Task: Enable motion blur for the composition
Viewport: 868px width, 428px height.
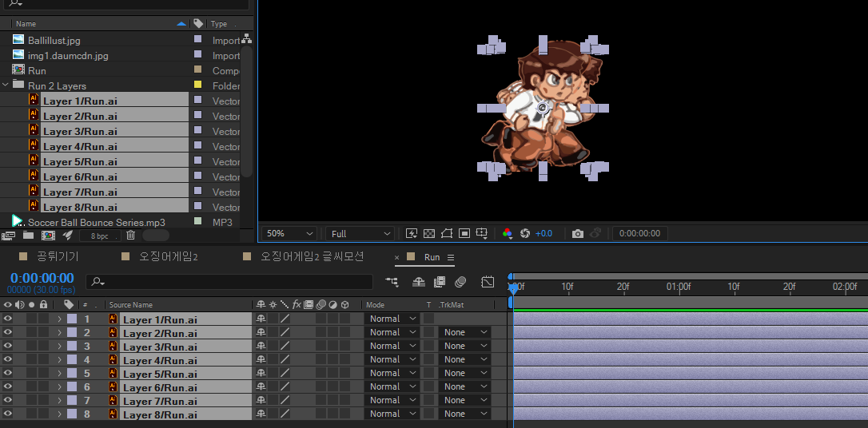Action: (460, 282)
